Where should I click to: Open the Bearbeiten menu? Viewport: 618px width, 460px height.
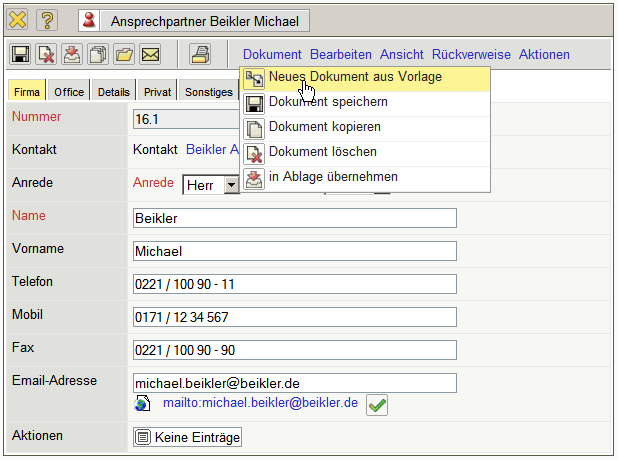[340, 54]
